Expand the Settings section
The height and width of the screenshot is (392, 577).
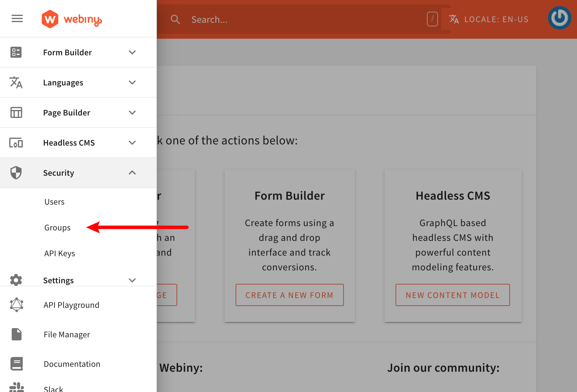pos(132,280)
